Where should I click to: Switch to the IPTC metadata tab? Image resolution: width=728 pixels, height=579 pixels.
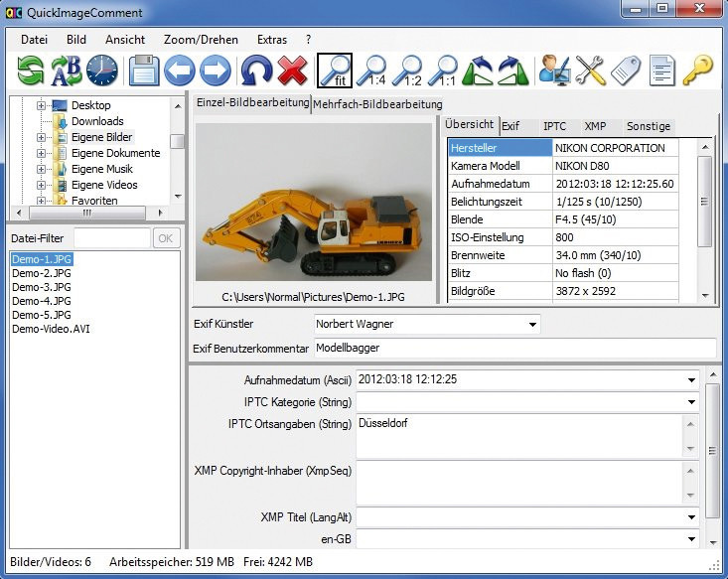(554, 126)
